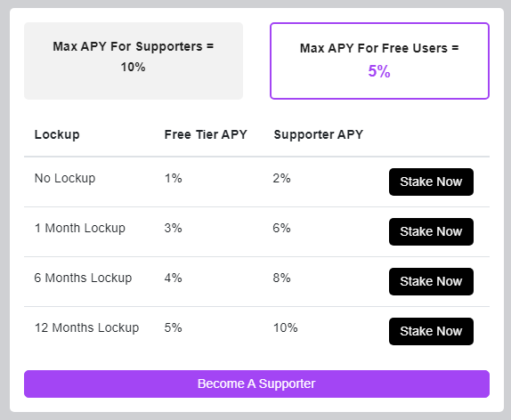Viewport: 511px width, 420px height.
Task: Click the purple 5% value
Action: pyautogui.click(x=379, y=71)
